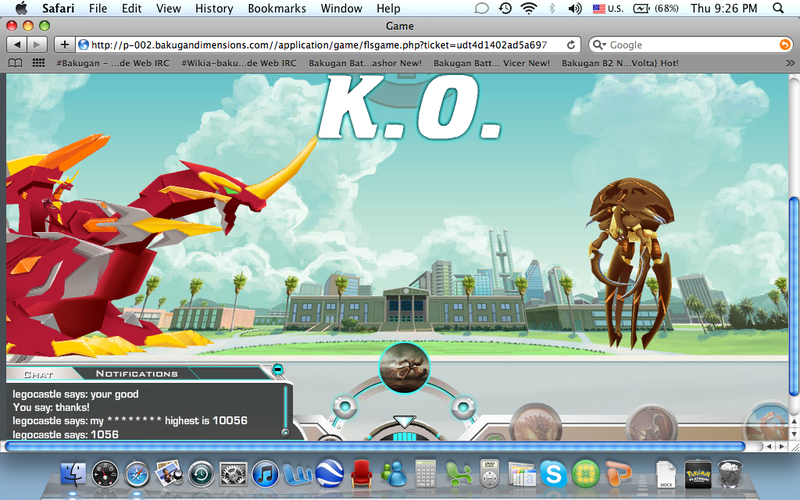The height and width of the screenshot is (500, 800).
Task: Open the Wi-Fi status menu
Action: click(x=528, y=9)
